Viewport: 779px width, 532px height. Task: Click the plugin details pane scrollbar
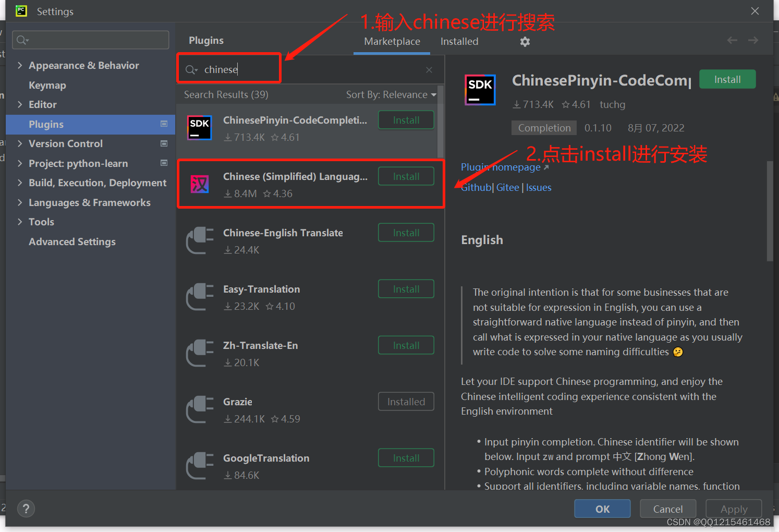770,211
